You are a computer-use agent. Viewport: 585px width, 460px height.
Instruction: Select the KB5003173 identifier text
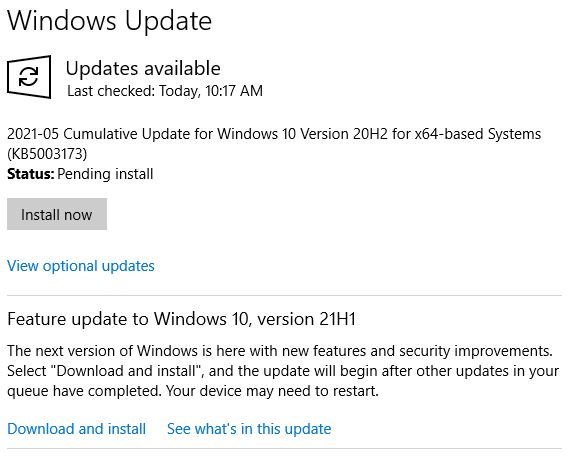(47, 154)
